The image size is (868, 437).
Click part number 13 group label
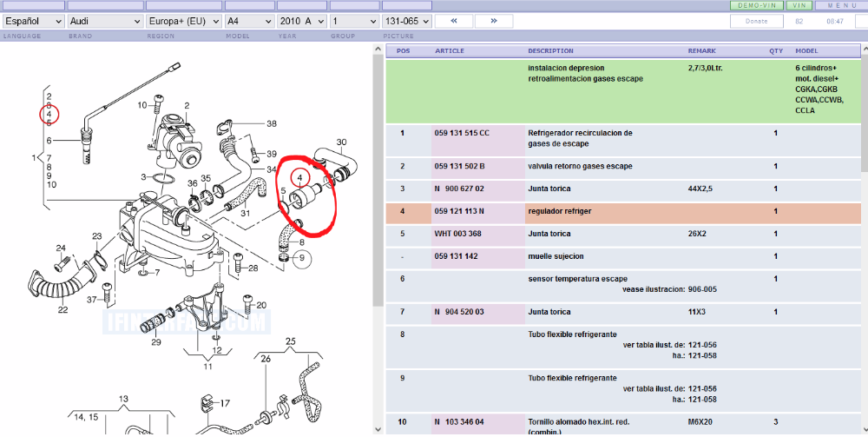123,398
